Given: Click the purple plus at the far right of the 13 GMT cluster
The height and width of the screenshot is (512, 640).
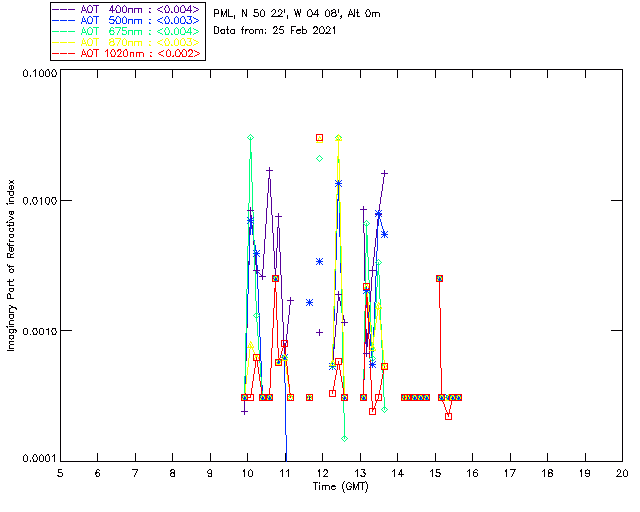Looking at the screenshot, I should click(x=384, y=174).
